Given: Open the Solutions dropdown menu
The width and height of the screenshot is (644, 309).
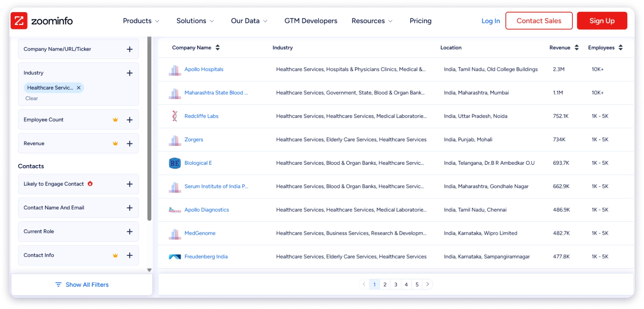Looking at the screenshot, I should click(x=195, y=21).
